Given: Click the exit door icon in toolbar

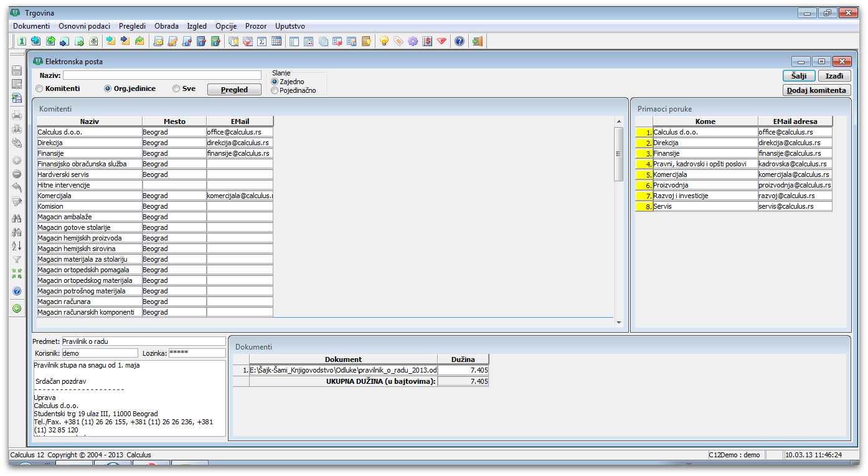Looking at the screenshot, I should pyautogui.click(x=478, y=41).
